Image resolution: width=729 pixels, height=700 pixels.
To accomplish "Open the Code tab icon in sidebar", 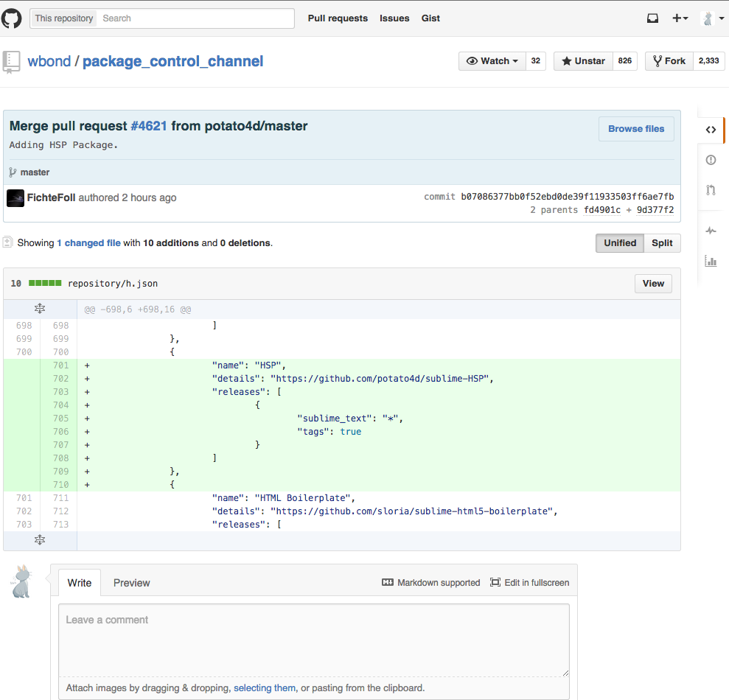I will coord(711,130).
